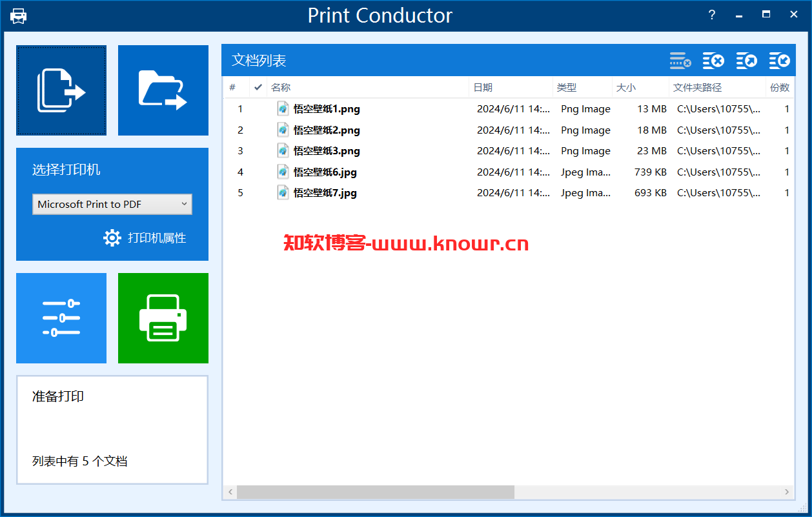
Task: Click copies value in 悟空壁纸7.jpg row
Action: 787,193
